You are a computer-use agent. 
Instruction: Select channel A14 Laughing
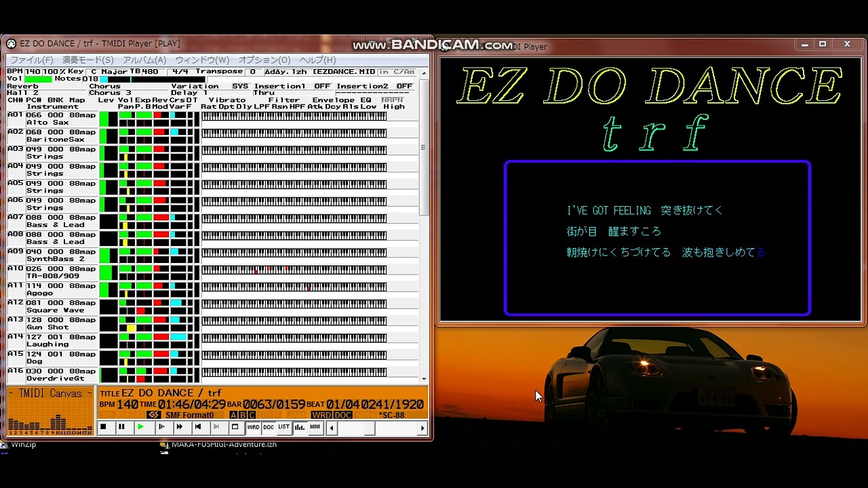(x=52, y=340)
